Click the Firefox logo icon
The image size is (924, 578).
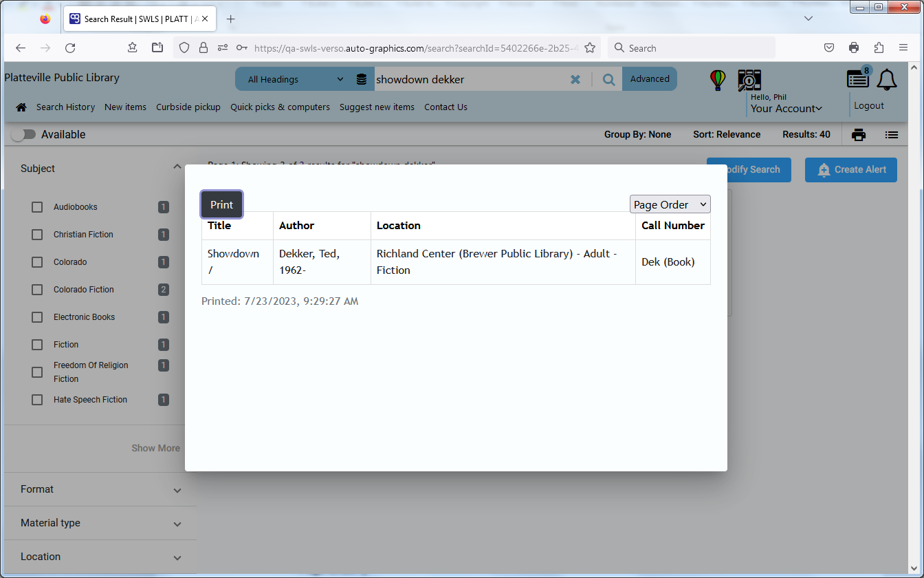click(x=45, y=19)
